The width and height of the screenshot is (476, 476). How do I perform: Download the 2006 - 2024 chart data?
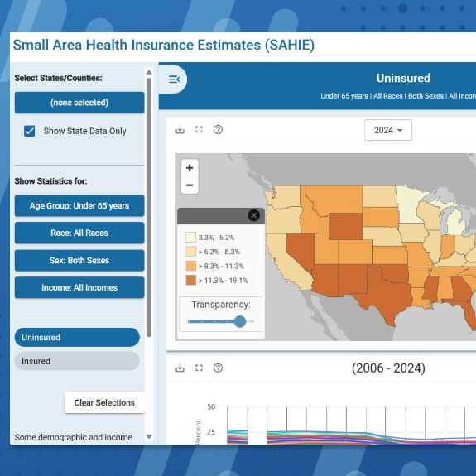pyautogui.click(x=180, y=368)
